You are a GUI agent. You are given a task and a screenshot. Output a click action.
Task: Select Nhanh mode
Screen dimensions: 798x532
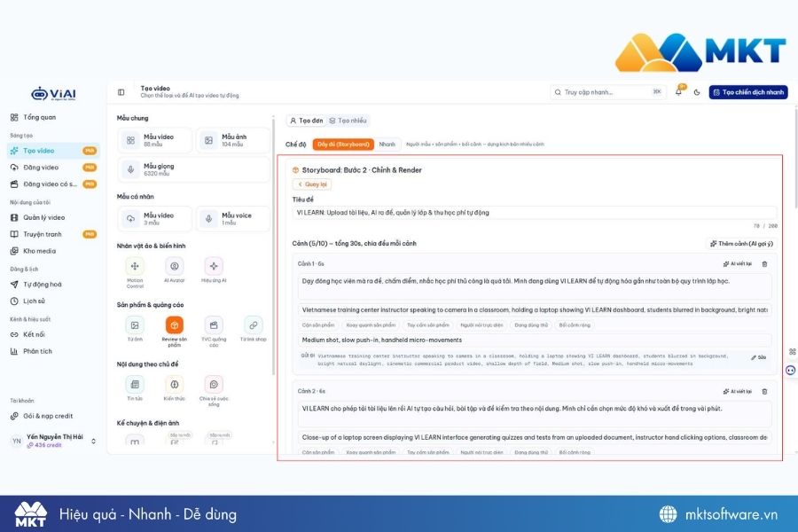[x=387, y=145]
